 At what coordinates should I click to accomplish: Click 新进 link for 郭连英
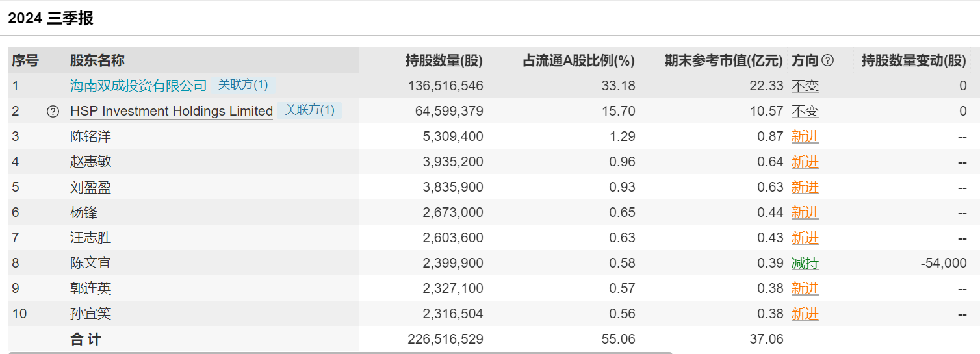[x=805, y=288]
